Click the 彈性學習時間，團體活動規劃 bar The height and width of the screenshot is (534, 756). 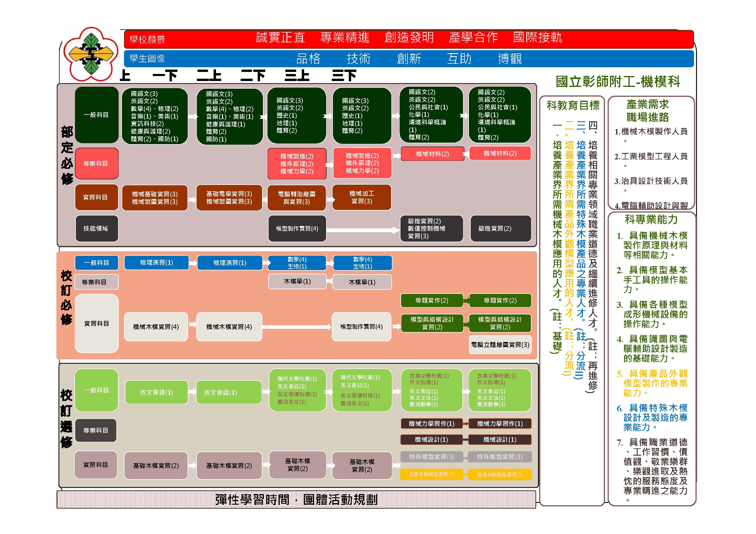(x=296, y=499)
